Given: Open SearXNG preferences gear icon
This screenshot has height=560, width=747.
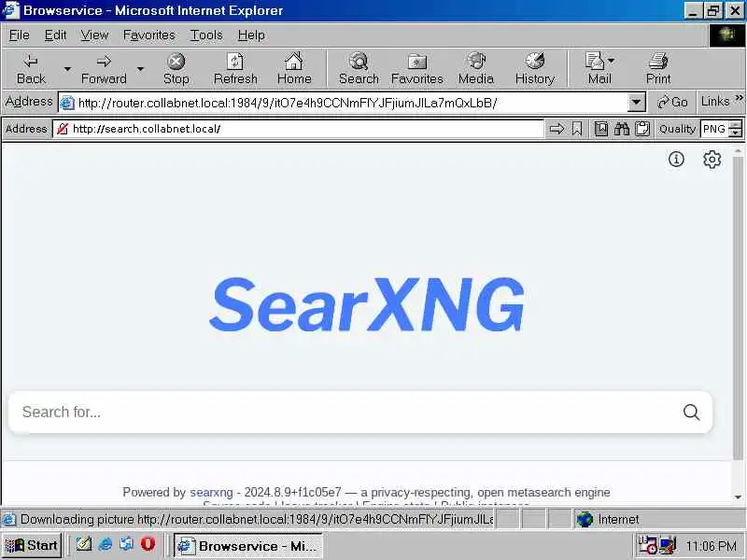Looking at the screenshot, I should 712,159.
